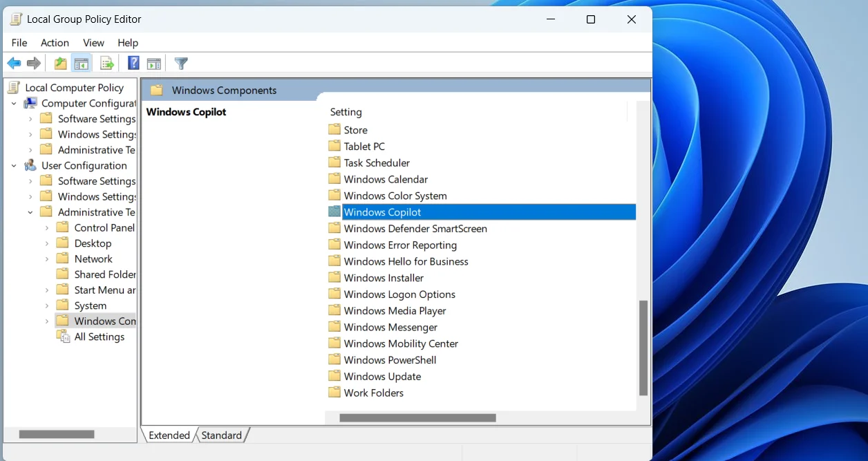Screen dimensions: 868x461
Task: Select Windows Hello for Business folder
Action: 406,261
